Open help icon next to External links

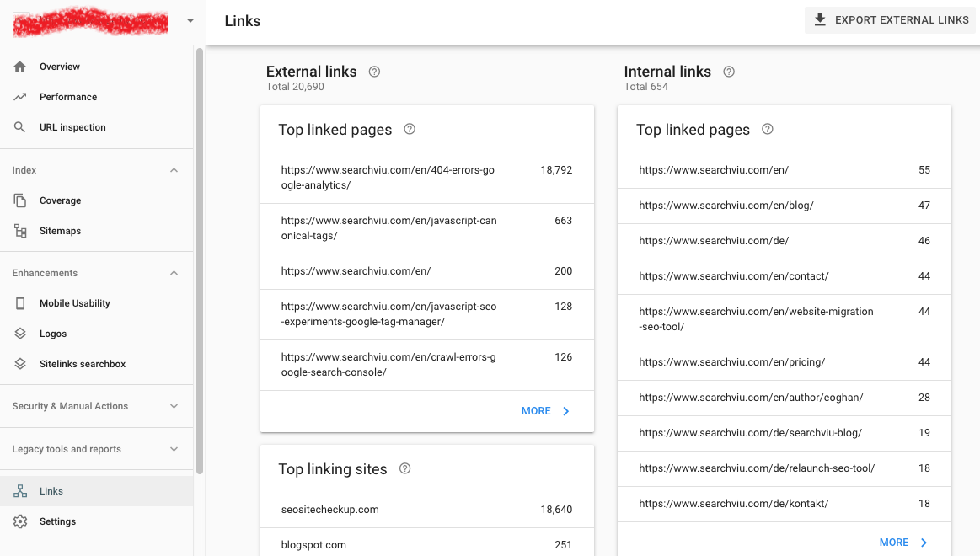click(374, 72)
